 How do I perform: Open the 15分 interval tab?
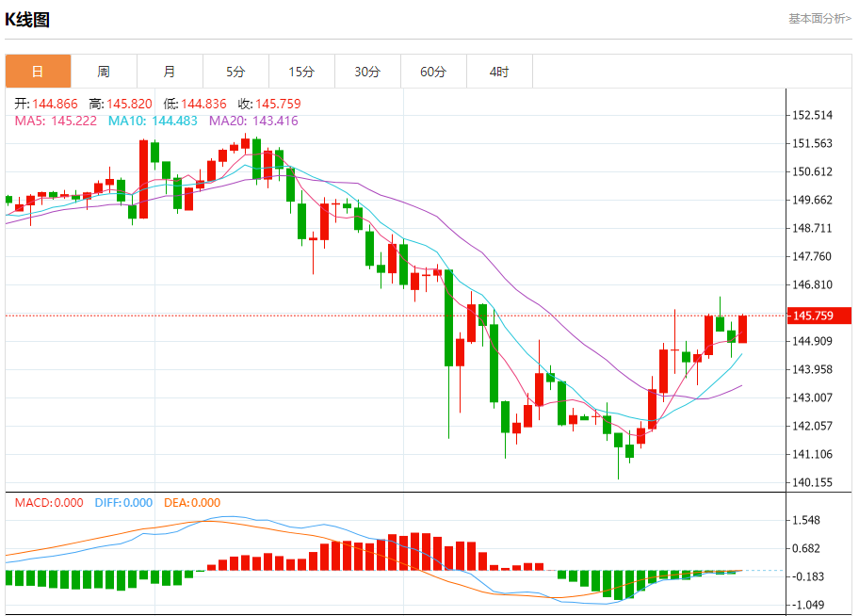(x=301, y=72)
